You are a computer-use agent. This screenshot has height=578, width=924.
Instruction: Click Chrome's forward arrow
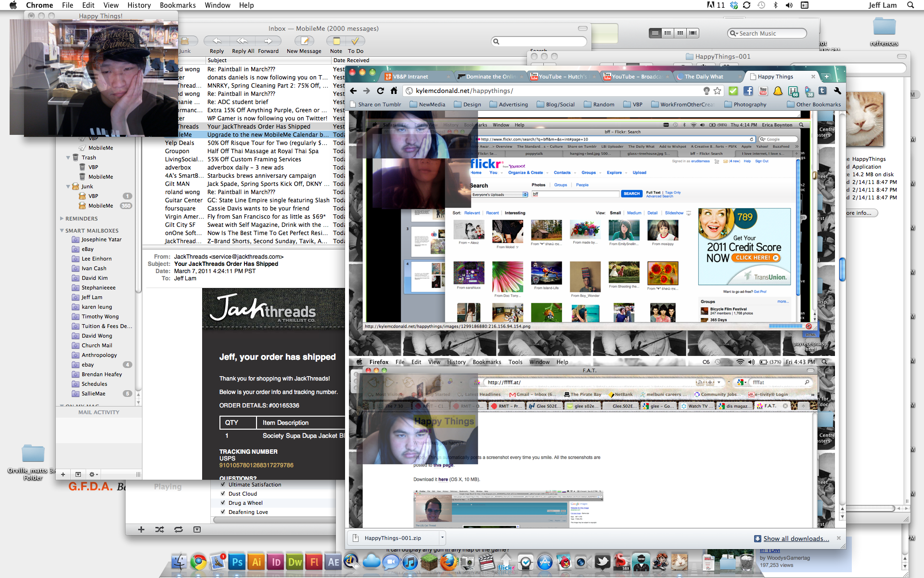click(x=367, y=91)
